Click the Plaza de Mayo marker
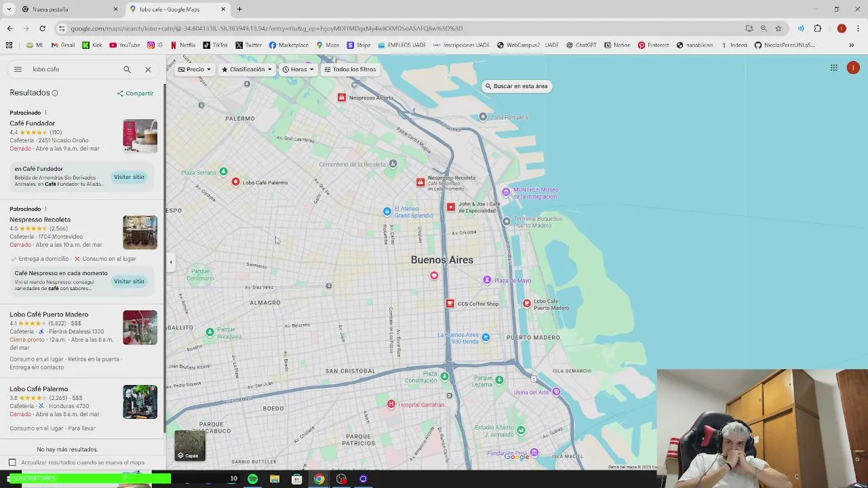Image resolution: width=868 pixels, height=488 pixels. click(x=487, y=280)
